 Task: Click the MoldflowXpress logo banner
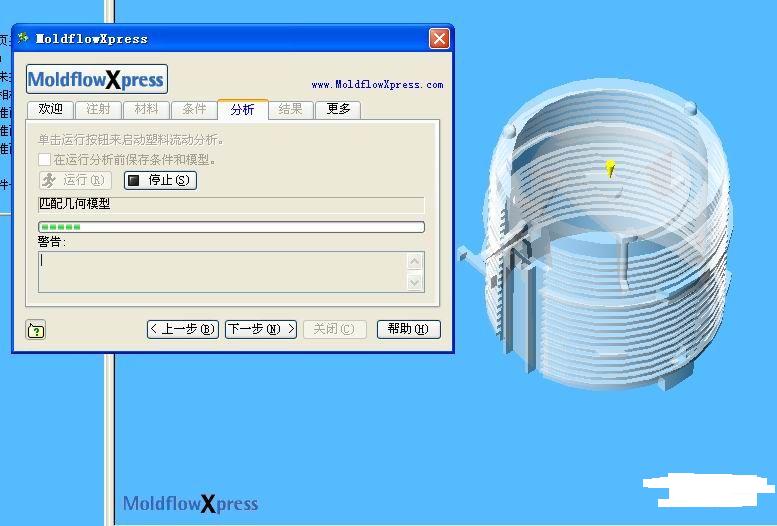click(x=97, y=79)
